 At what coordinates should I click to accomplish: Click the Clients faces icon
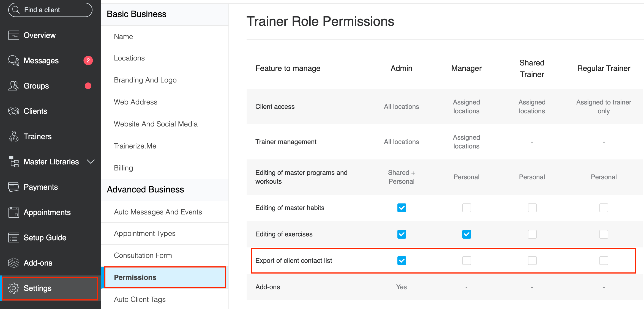click(13, 111)
